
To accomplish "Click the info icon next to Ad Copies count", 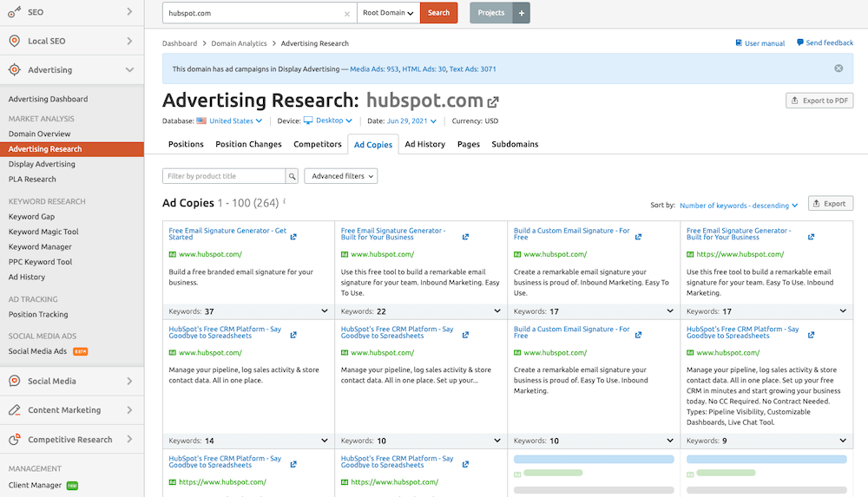I will (285, 201).
